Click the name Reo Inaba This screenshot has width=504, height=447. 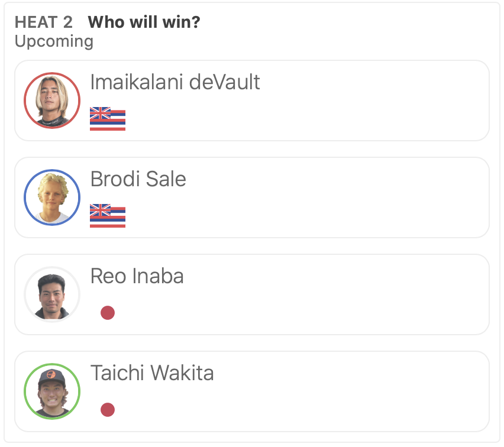pos(137,276)
